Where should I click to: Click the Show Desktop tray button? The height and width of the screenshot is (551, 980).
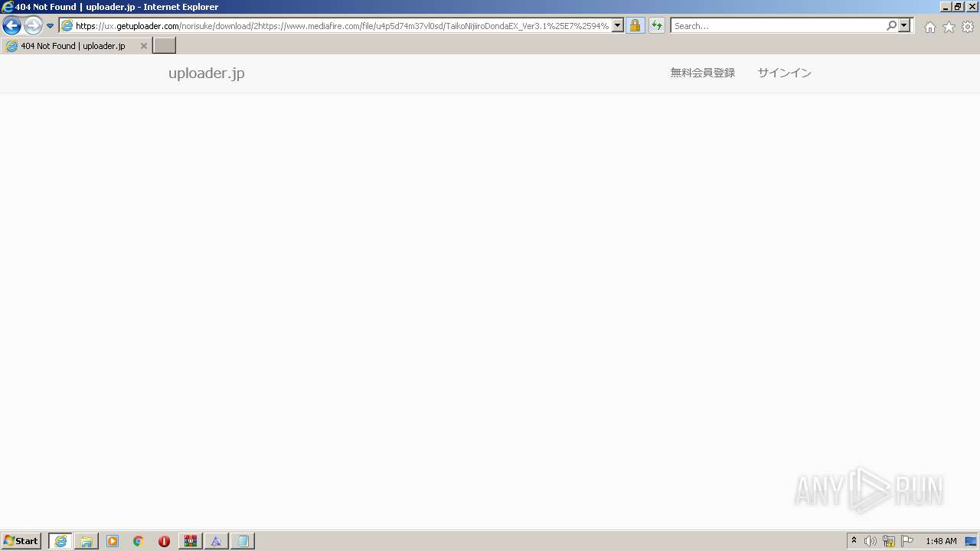[x=971, y=541]
